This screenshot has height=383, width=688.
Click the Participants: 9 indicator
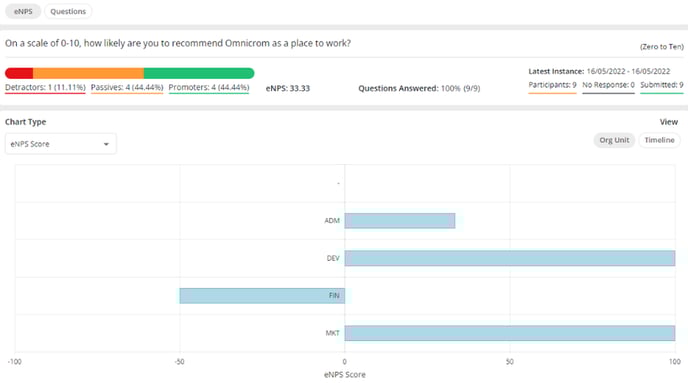pyautogui.click(x=552, y=85)
